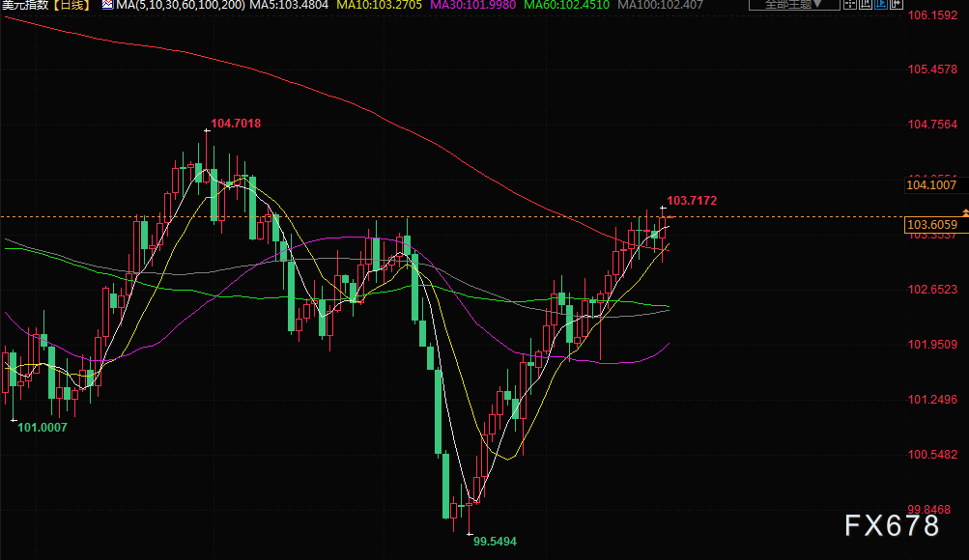Select the second chart toolbar icon with arrows

(x=866, y=4)
